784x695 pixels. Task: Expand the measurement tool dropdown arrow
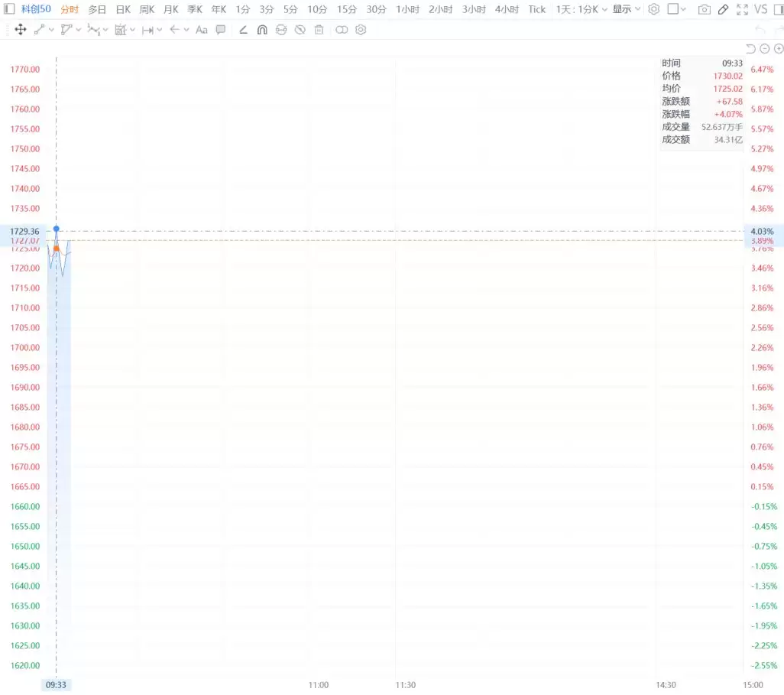point(132,30)
